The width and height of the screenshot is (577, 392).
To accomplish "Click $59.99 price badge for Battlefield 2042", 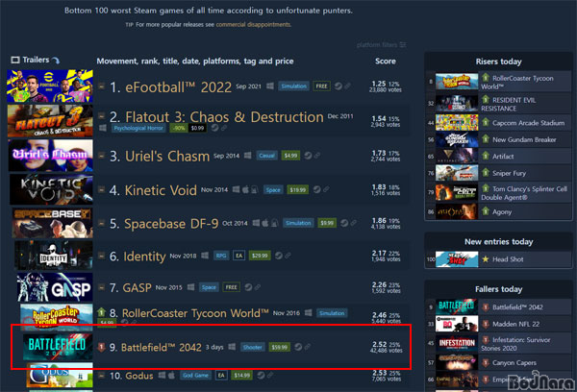I will click(x=279, y=347).
